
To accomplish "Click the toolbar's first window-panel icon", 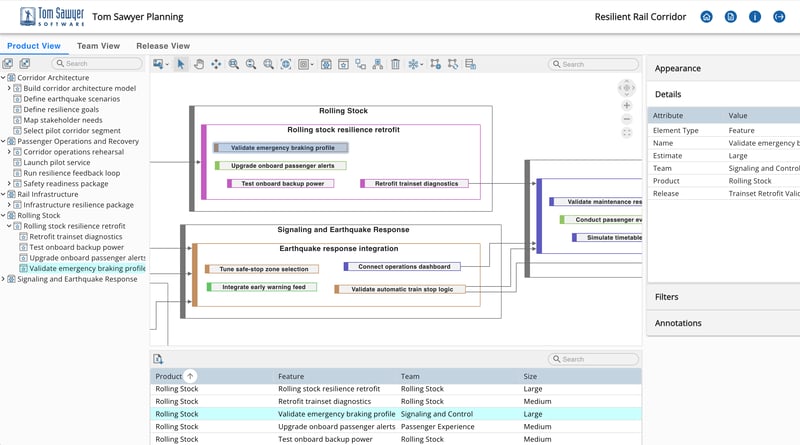I will tap(326, 64).
